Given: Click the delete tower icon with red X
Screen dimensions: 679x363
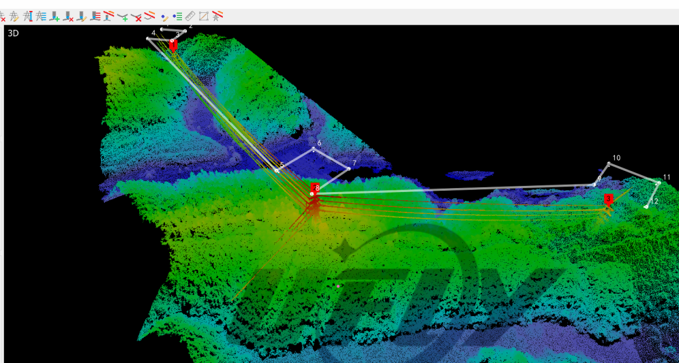Looking at the screenshot, I should coord(2,17).
